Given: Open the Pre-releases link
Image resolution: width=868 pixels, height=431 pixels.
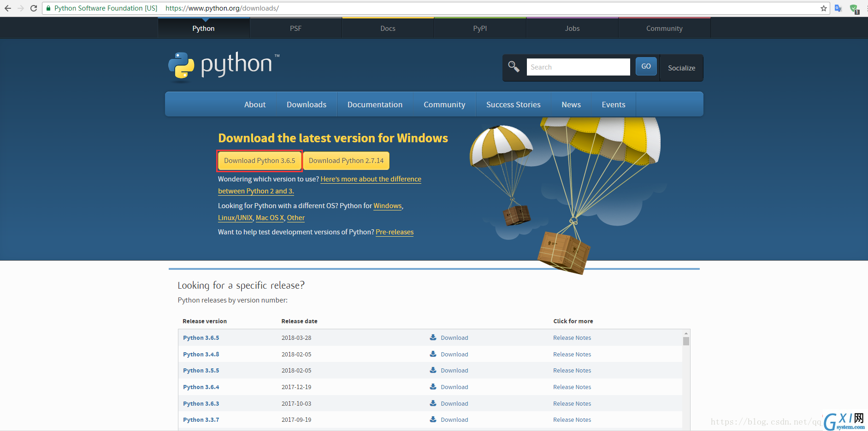Looking at the screenshot, I should (x=395, y=232).
